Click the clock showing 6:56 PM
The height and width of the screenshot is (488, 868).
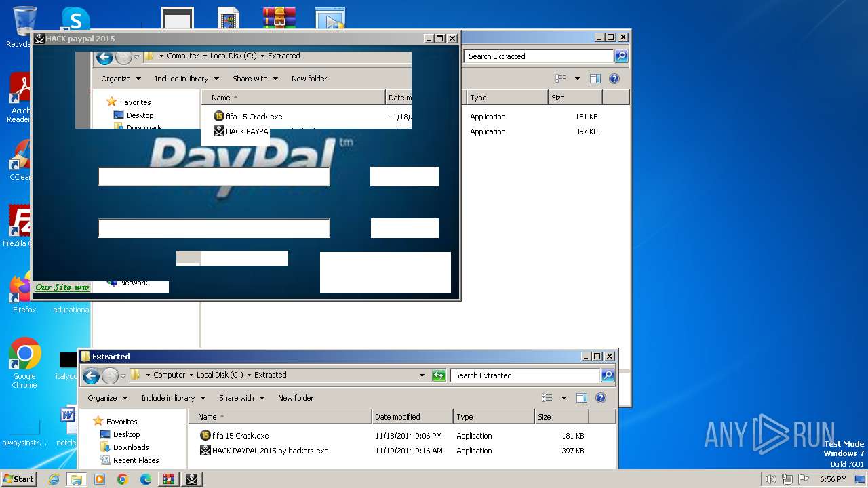[833, 479]
